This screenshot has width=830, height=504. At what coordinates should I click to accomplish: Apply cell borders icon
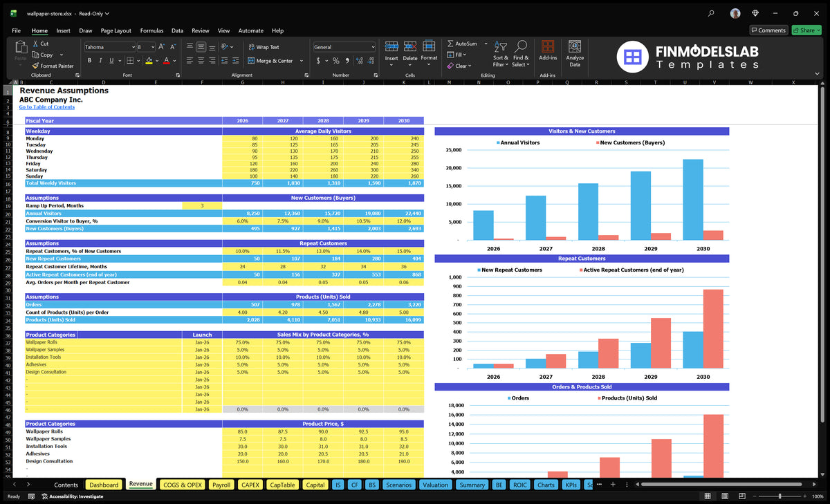[x=130, y=61]
